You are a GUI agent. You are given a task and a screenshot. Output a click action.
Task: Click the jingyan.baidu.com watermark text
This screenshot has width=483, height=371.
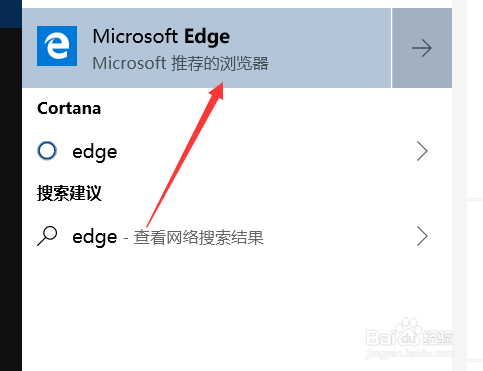click(x=409, y=353)
